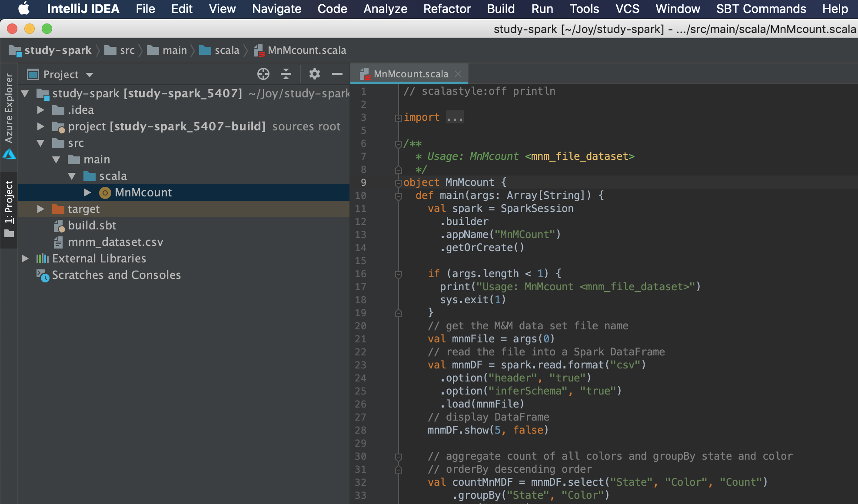The width and height of the screenshot is (858, 504).
Task: Click the scala breadcrumb in navigation bar
Action: [226, 50]
